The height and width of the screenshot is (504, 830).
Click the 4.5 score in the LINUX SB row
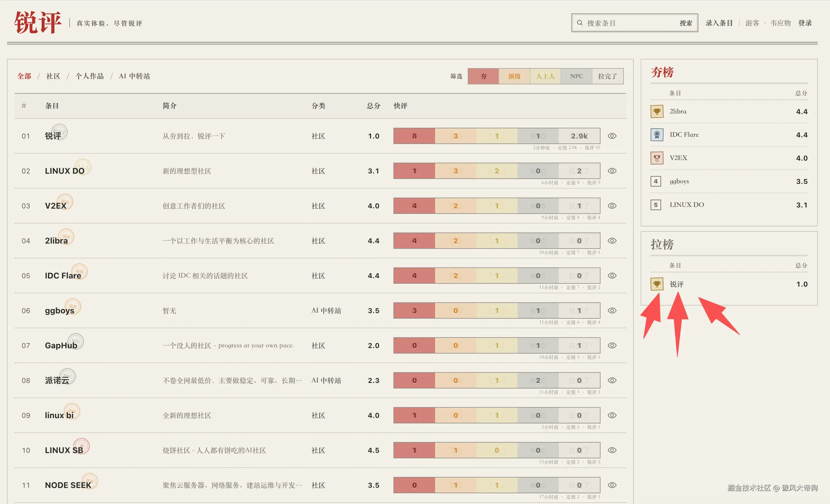pyautogui.click(x=374, y=450)
